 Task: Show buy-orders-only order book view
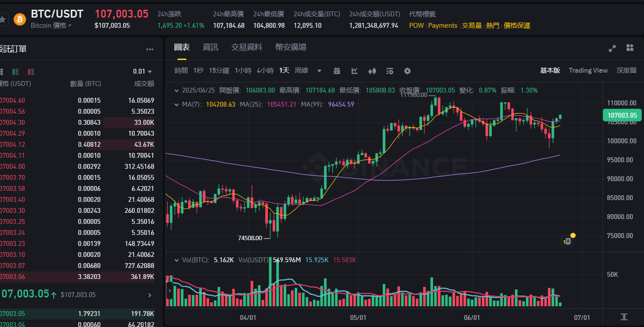16,71
